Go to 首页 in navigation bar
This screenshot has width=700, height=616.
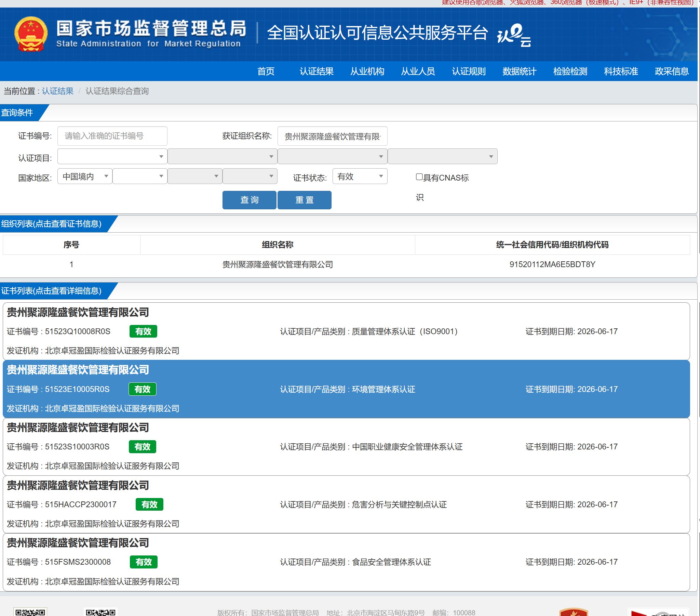click(x=266, y=71)
